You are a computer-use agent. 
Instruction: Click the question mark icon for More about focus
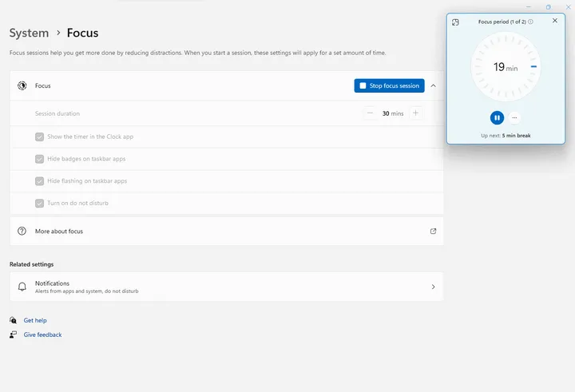point(22,231)
